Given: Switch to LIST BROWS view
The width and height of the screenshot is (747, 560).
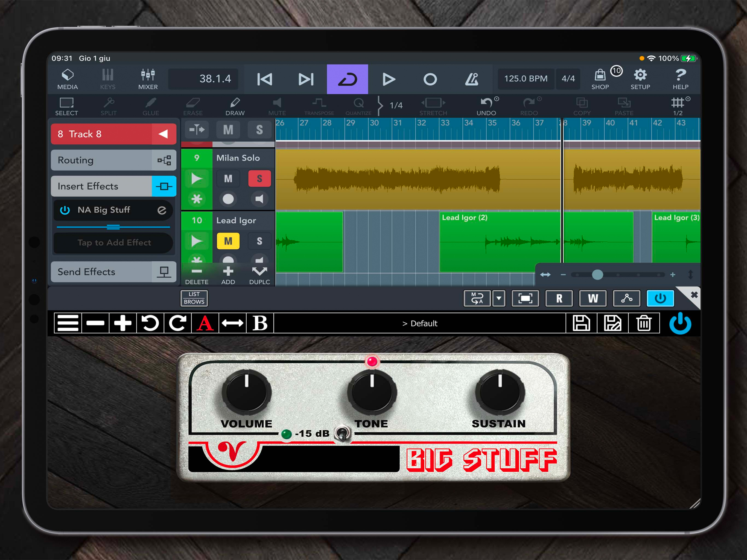Looking at the screenshot, I should [194, 298].
